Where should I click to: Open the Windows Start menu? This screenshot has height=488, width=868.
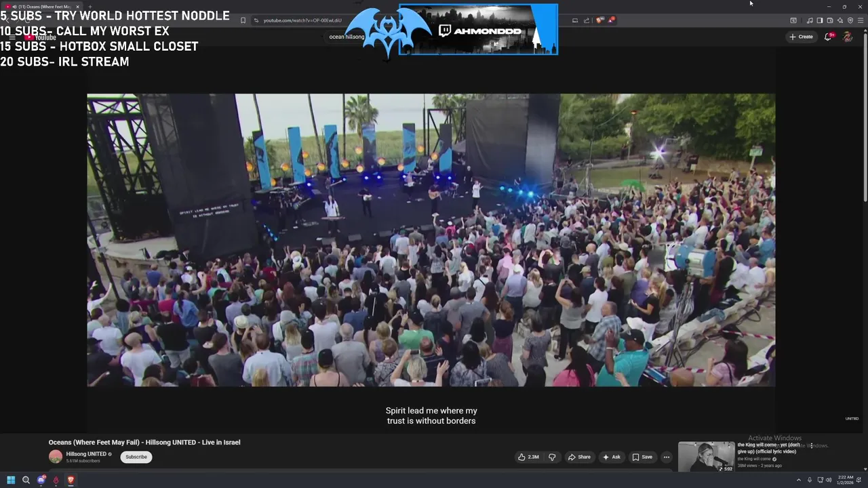[11, 480]
